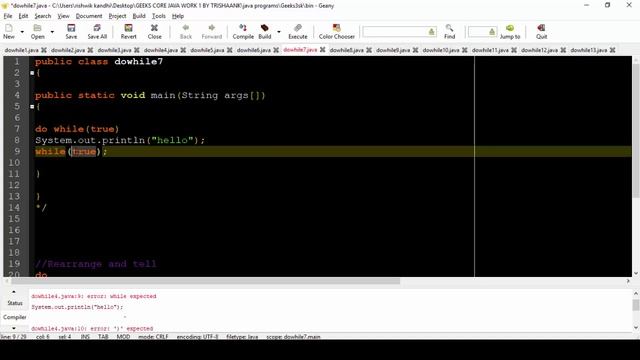Close the dowhile12.java tab
The image size is (640, 360).
pyautogui.click(x=563, y=50)
